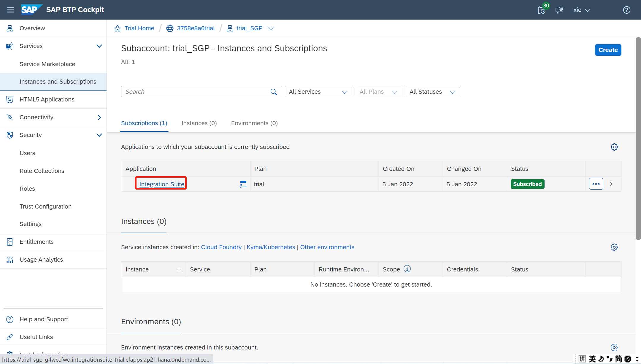
Task: Click the Other environments link
Action: [x=327, y=247]
